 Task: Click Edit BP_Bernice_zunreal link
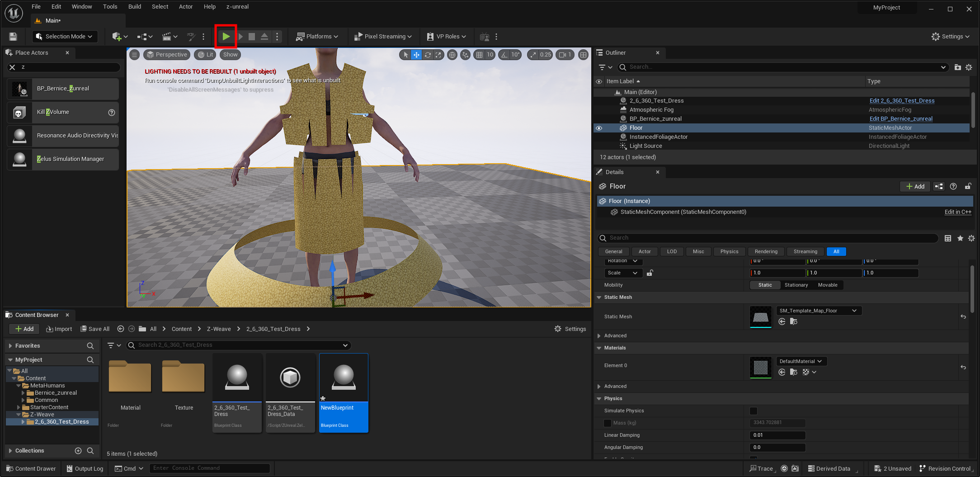pos(901,119)
